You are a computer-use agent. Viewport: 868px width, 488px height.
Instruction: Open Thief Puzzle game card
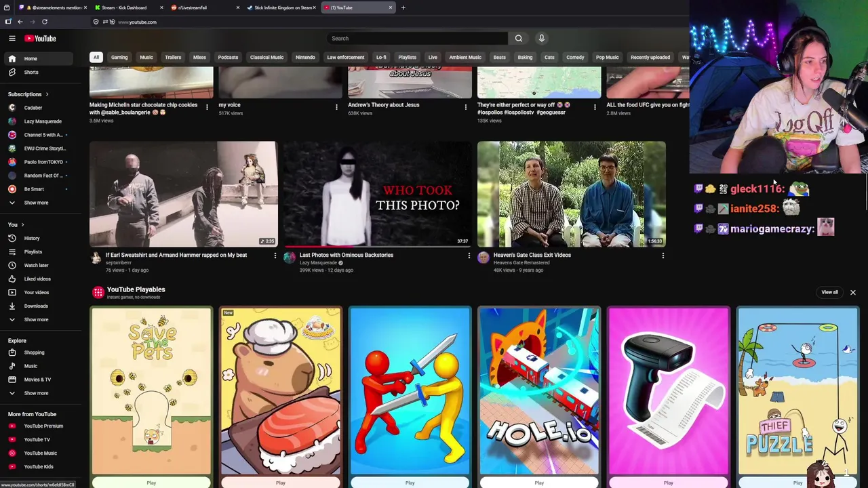(797, 391)
